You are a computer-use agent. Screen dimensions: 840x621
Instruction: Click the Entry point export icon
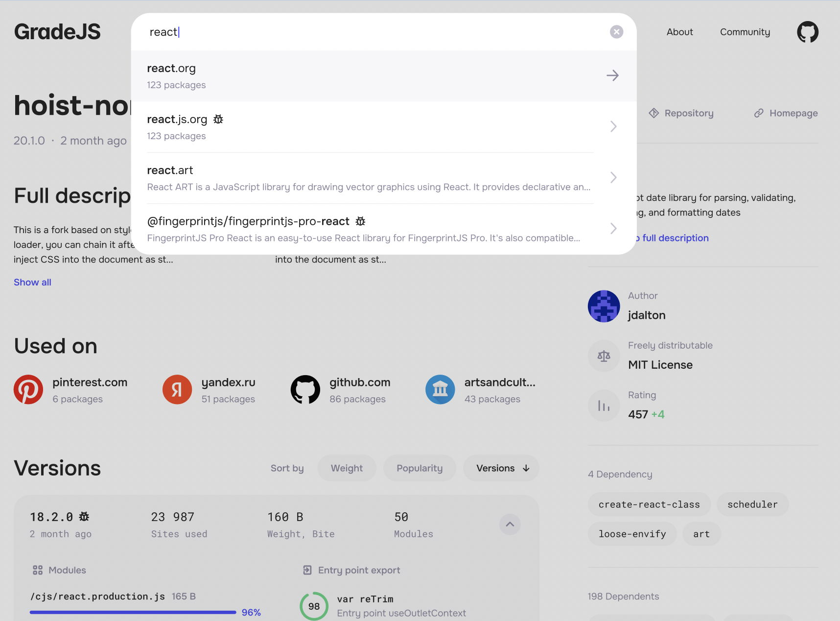pos(307,570)
